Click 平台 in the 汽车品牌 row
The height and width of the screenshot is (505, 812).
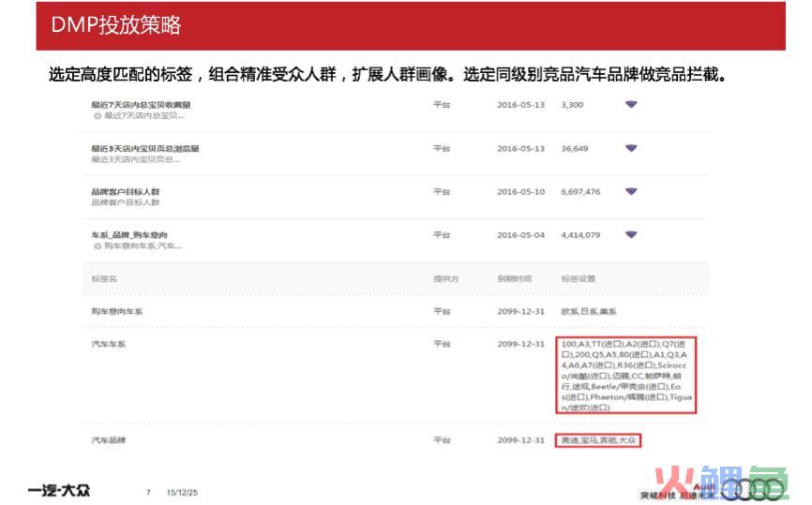(x=442, y=440)
